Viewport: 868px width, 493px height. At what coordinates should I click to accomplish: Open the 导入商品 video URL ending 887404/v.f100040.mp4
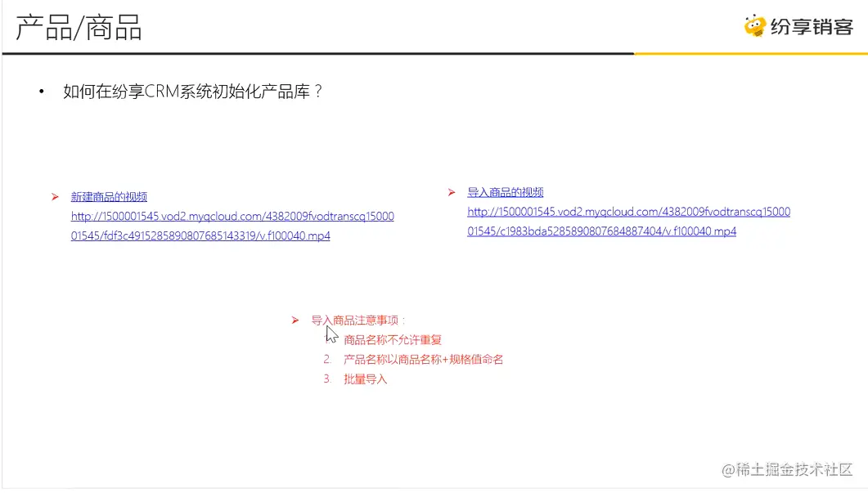[629, 222]
